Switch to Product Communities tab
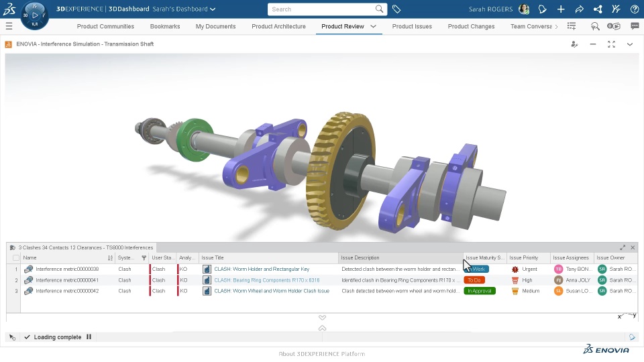 pos(105,26)
